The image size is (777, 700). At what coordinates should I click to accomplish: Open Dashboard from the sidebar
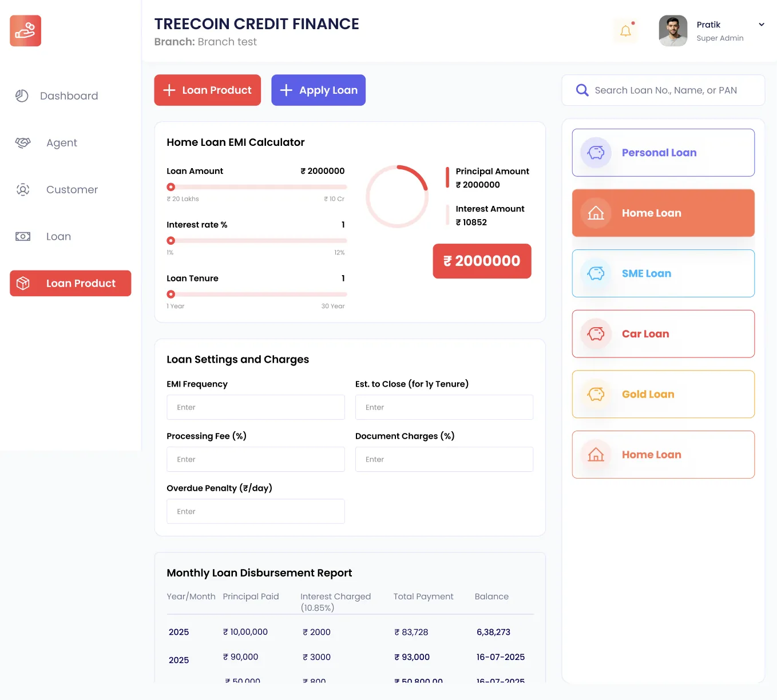click(x=70, y=96)
